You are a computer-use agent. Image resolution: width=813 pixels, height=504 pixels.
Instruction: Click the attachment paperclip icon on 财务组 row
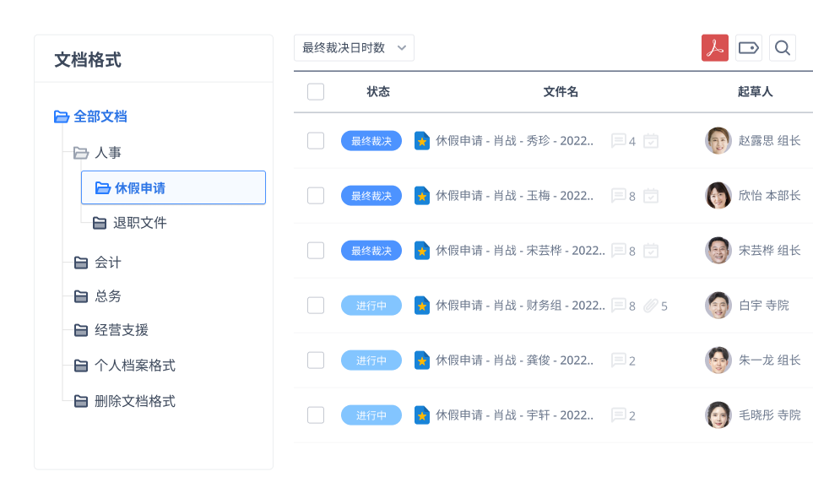coord(650,306)
